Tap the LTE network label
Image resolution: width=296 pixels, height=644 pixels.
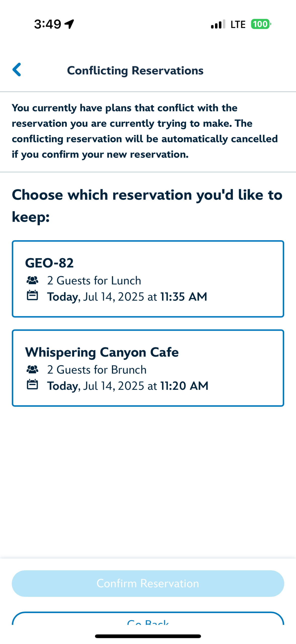click(x=238, y=24)
